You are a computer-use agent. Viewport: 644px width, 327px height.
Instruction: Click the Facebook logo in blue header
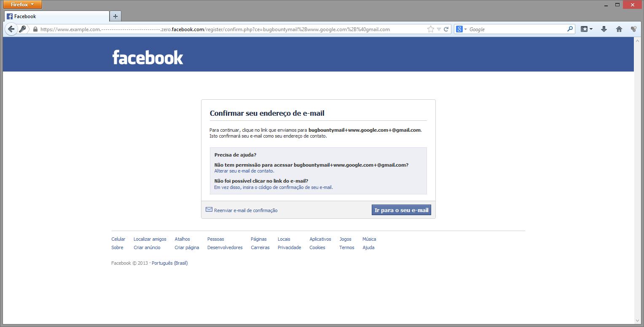click(148, 57)
